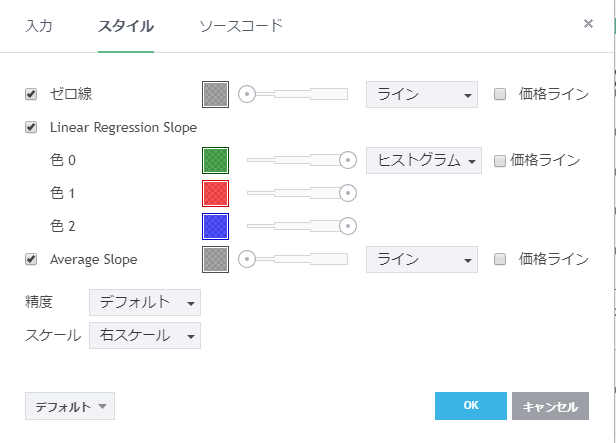The image size is (616, 443).
Task: Switch to the 入力 tab
Action: point(39,26)
